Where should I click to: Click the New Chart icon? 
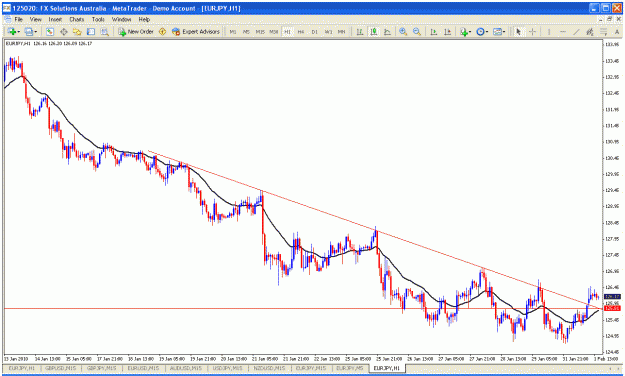click(x=12, y=31)
